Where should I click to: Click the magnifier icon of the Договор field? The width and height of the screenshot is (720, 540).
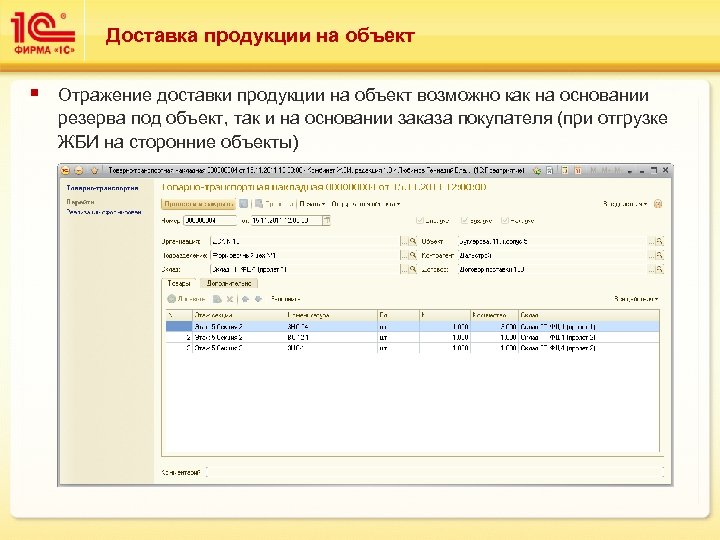[660, 270]
